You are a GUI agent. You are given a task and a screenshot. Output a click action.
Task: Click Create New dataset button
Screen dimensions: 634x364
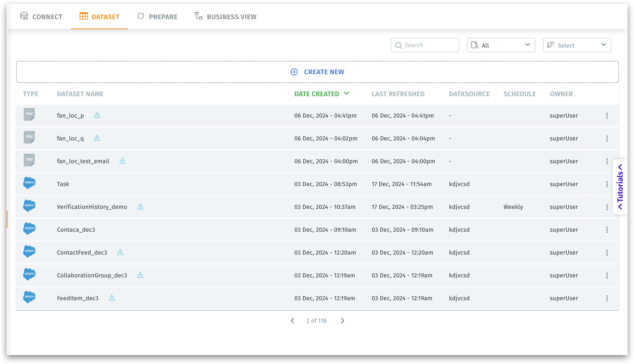coord(318,72)
